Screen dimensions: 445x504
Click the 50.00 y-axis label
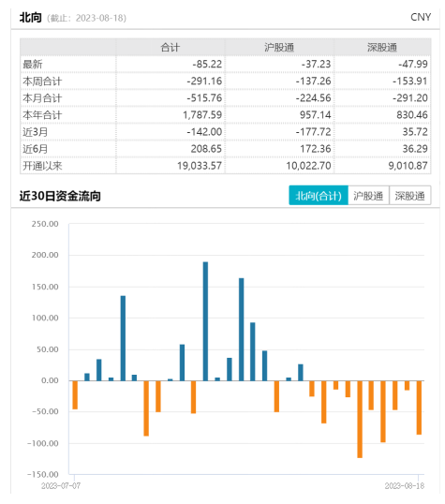[48, 349]
